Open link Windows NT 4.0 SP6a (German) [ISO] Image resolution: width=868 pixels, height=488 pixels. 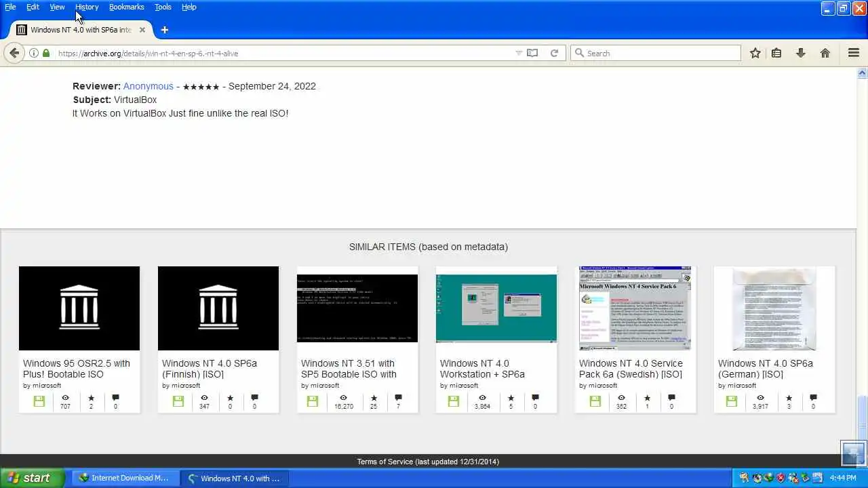pyautogui.click(x=766, y=369)
